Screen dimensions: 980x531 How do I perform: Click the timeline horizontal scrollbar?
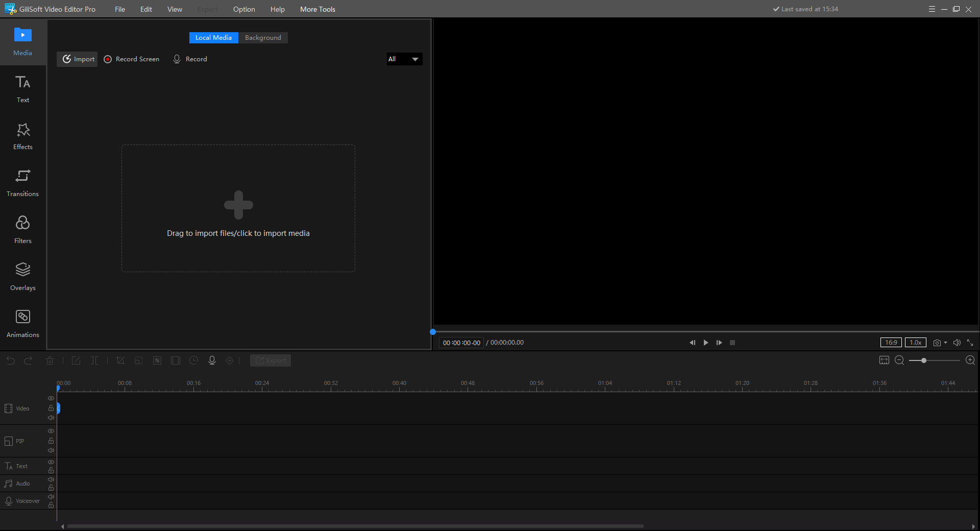point(355,526)
